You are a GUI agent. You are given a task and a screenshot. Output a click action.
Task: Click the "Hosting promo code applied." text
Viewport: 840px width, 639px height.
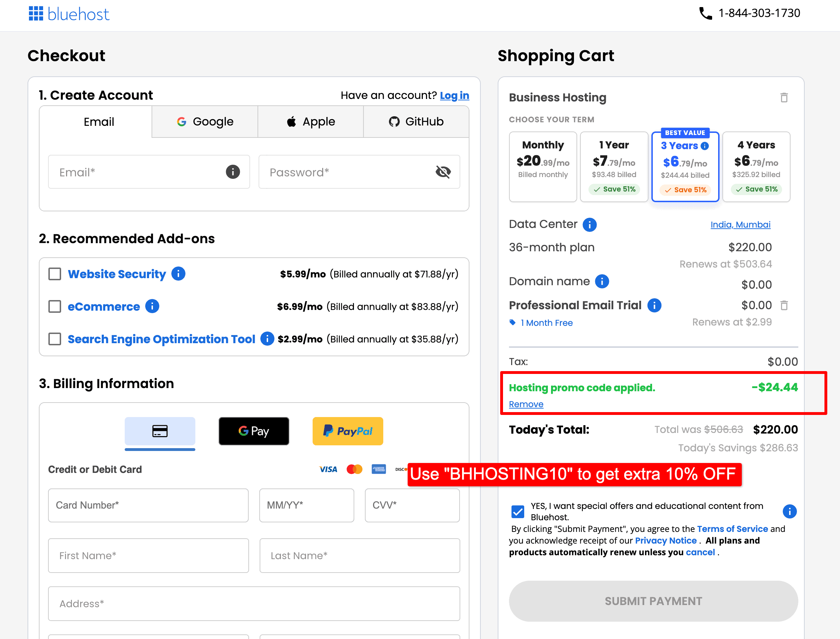[x=582, y=388]
